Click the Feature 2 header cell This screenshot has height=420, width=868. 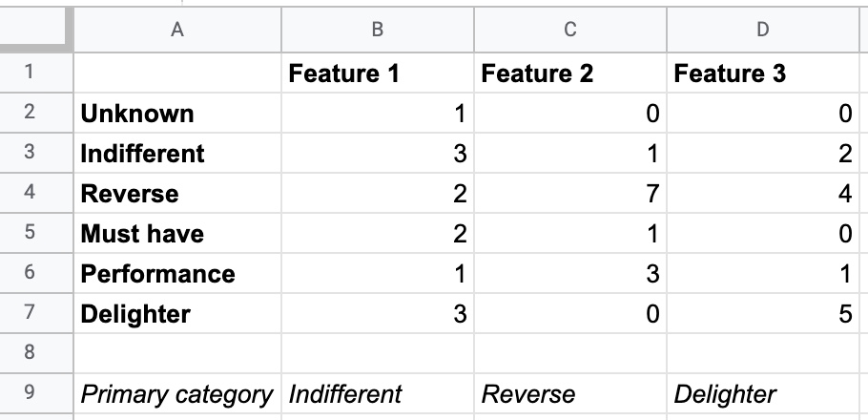pyautogui.click(x=570, y=73)
